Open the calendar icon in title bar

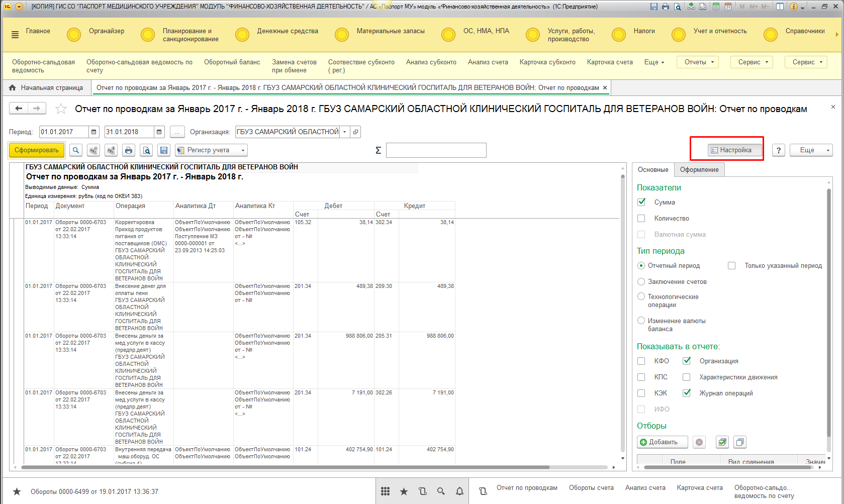727,7
